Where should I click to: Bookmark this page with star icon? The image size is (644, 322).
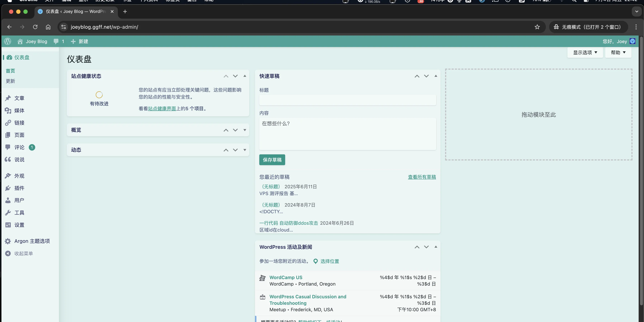(x=537, y=27)
